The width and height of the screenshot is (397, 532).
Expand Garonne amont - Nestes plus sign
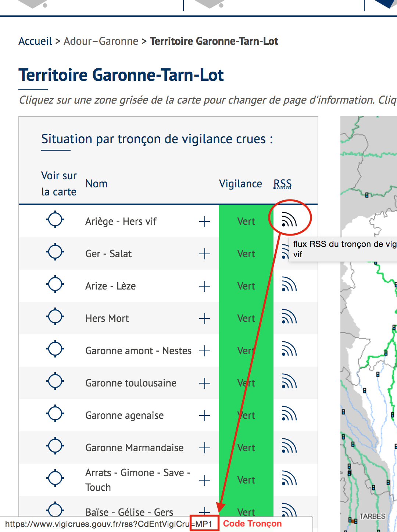[204, 351]
